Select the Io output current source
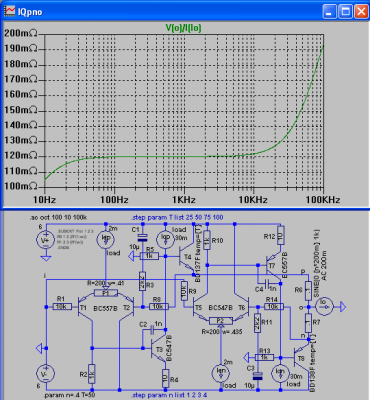This screenshot has width=370, height=400. pos(324,306)
